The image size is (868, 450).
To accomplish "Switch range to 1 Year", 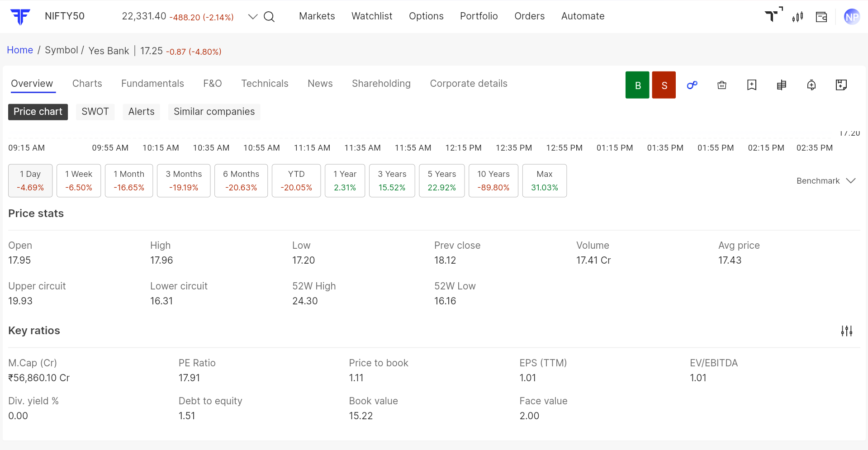I will point(345,180).
